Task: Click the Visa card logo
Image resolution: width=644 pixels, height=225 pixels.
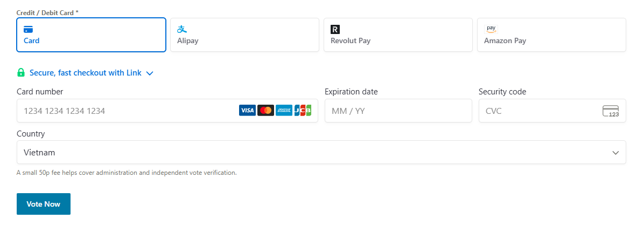Action: (x=247, y=111)
